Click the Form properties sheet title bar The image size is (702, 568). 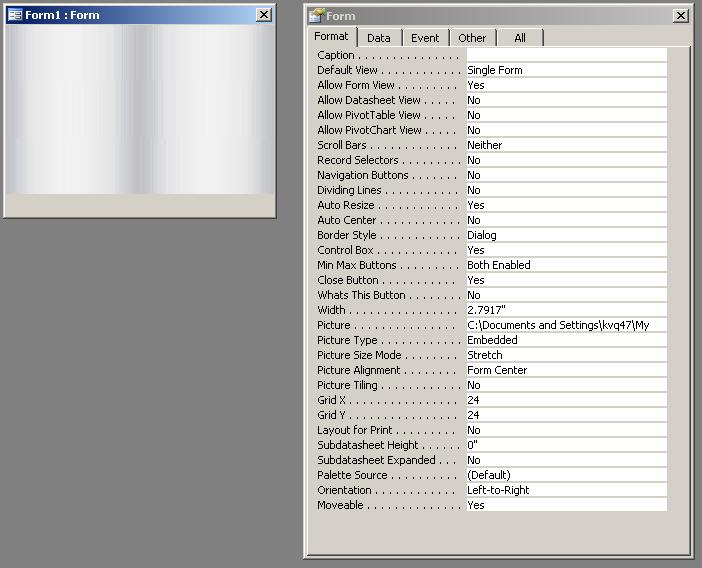click(x=497, y=16)
